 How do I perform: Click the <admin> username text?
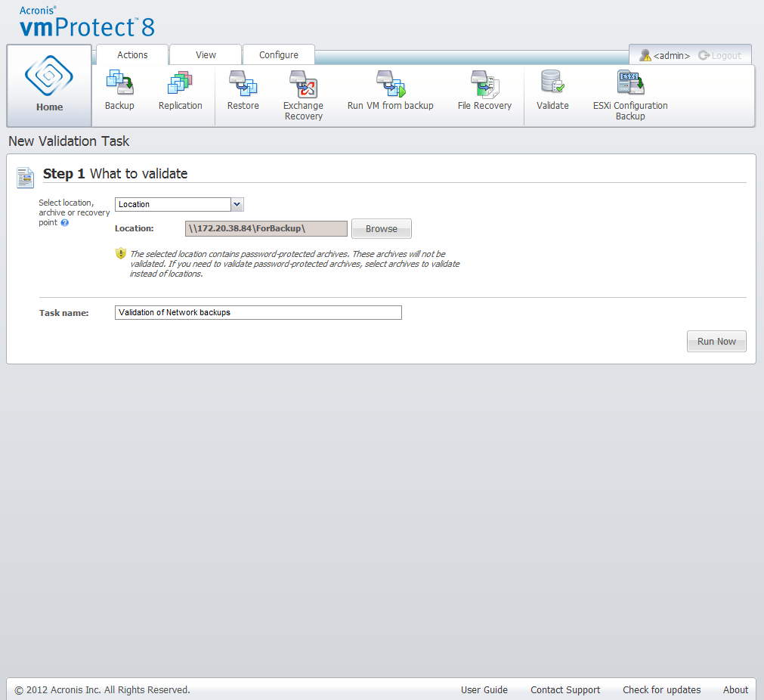click(671, 56)
